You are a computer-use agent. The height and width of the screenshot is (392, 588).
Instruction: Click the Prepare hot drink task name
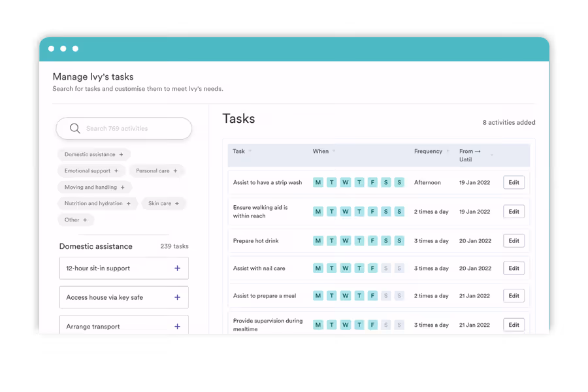coord(255,241)
